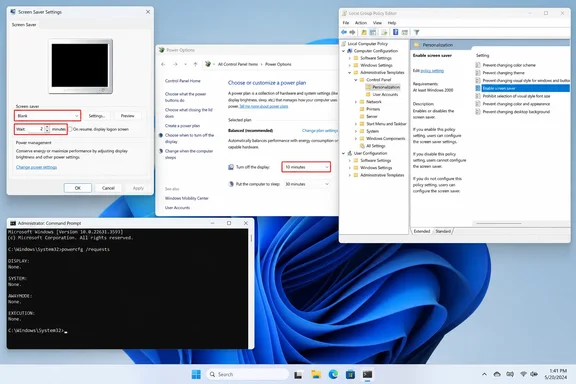Screen dimensions: 576x384
Task: Click Computer Configuration node icon in policy tree
Action: tap(350, 51)
